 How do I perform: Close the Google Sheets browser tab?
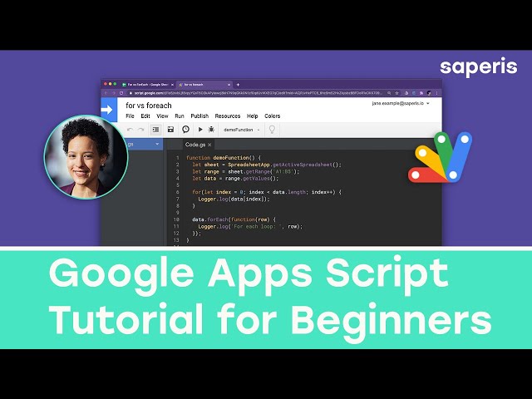coord(172,85)
